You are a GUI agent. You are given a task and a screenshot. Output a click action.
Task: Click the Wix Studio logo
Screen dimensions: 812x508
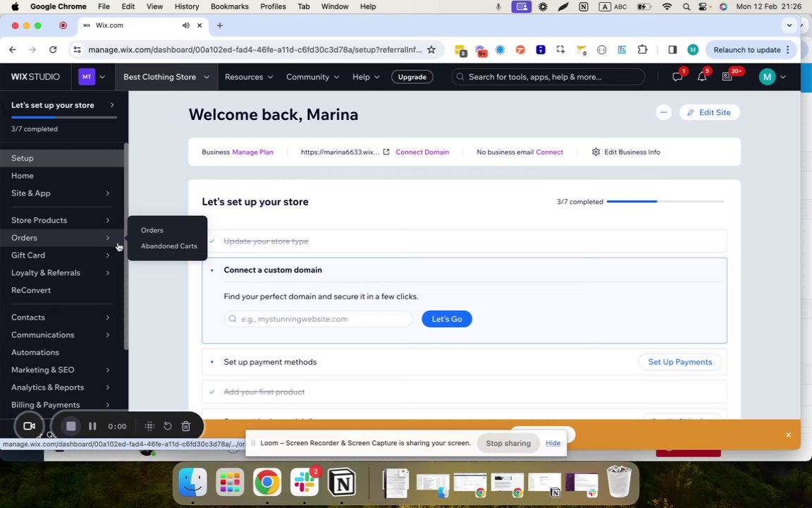(35, 77)
